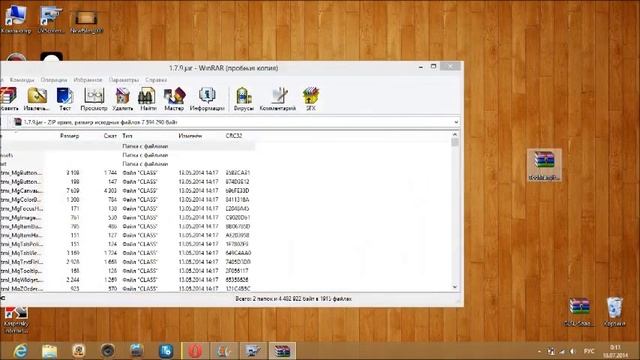Open File Explorer from the taskbar
The image size is (640, 360).
point(49,351)
